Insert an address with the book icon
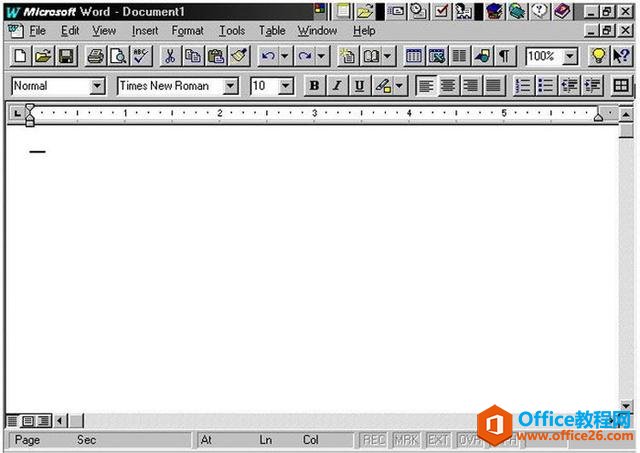640x453 pixels. 371,56
